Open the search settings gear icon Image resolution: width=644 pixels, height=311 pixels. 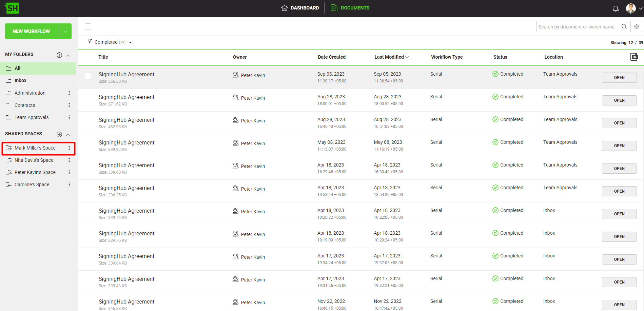click(x=637, y=27)
